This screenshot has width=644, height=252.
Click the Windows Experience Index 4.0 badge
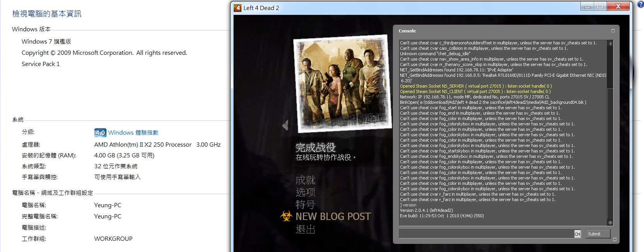point(100,133)
